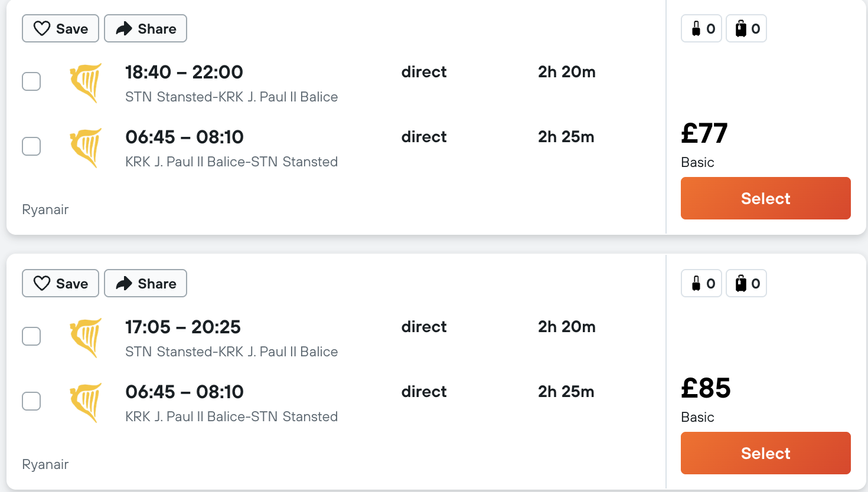Click Ryanair harp logo beside the 17:05 flight
This screenshot has width=868, height=492.
(86, 337)
